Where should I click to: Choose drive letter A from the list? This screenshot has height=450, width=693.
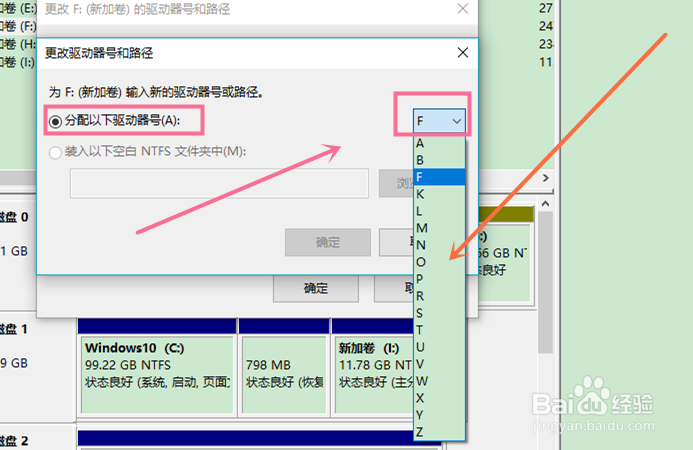(x=439, y=143)
